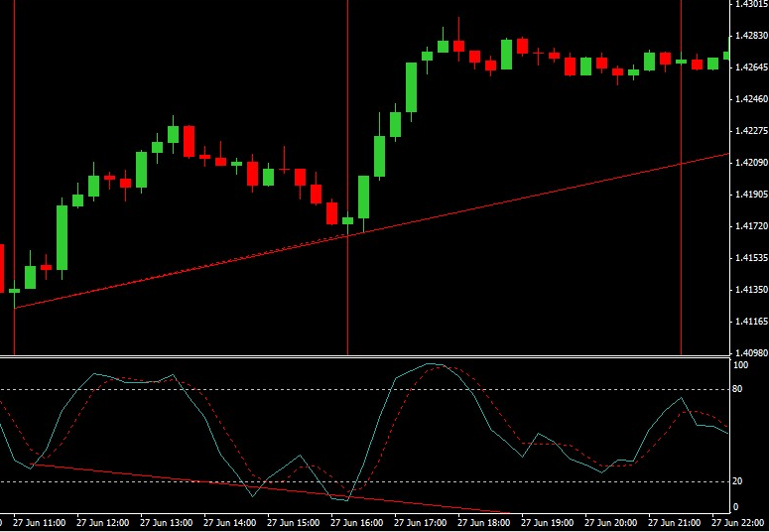The height and width of the screenshot is (532, 770).
Task: Select the white dashed 20 level line
Action: (363, 481)
